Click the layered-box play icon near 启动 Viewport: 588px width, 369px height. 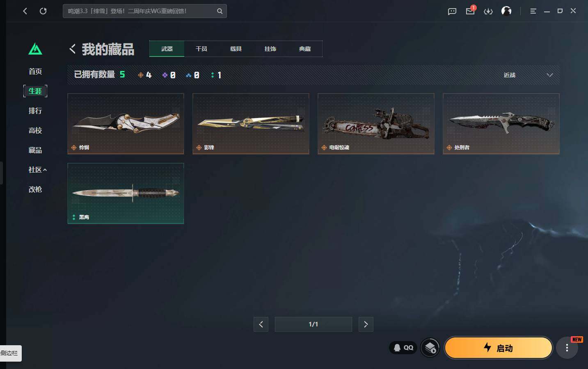430,348
